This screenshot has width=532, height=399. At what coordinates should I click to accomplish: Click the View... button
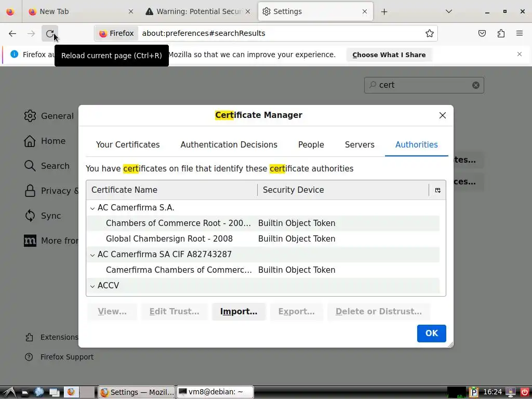[x=112, y=312]
